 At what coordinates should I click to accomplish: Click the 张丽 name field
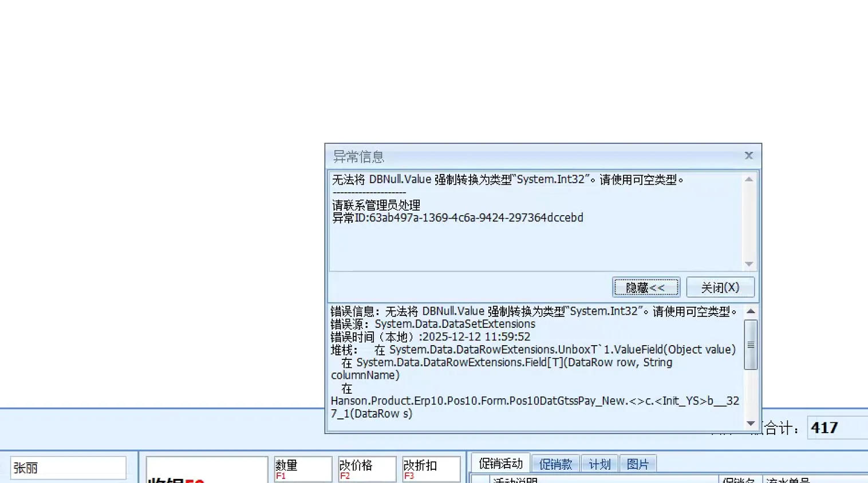point(68,468)
